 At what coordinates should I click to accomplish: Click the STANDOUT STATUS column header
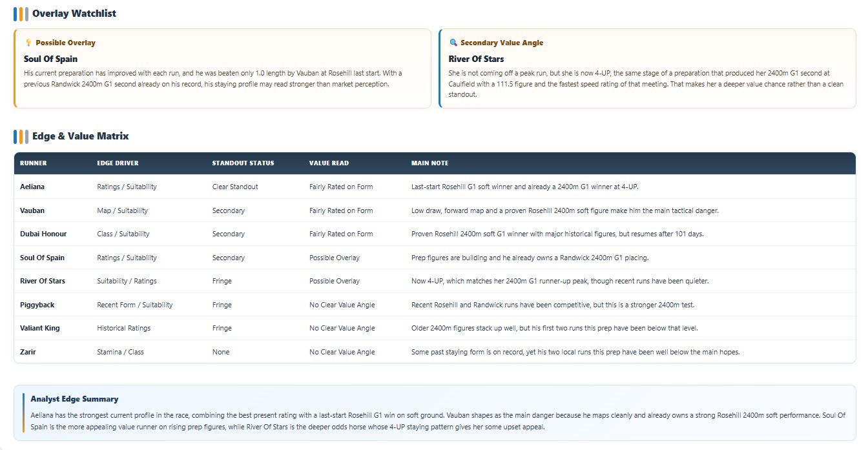point(243,163)
